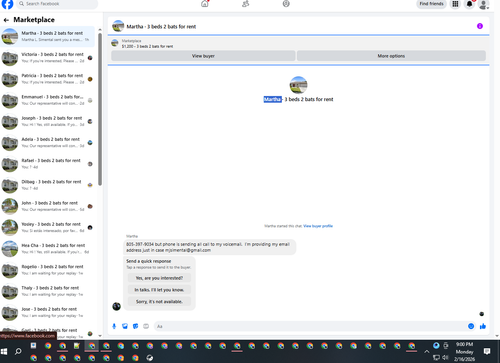Viewport: 500px width, 363px height.
Task: Attach a photo using the image icon
Action: [125, 326]
